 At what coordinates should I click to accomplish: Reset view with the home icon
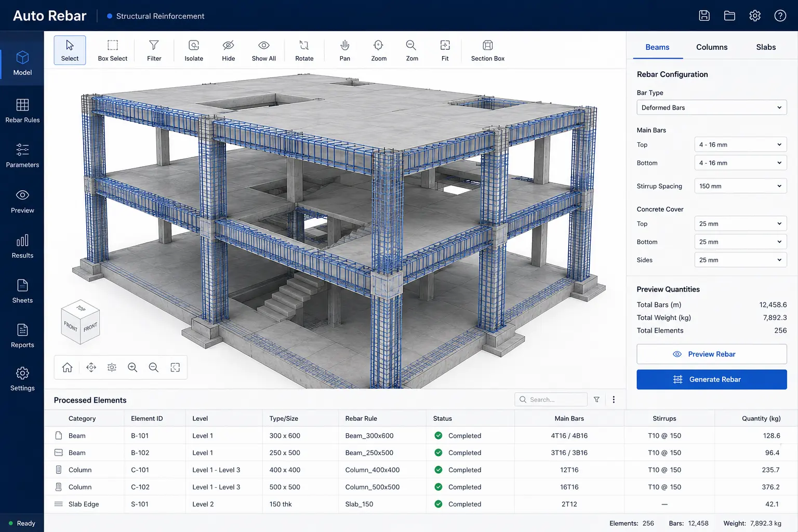68,367
